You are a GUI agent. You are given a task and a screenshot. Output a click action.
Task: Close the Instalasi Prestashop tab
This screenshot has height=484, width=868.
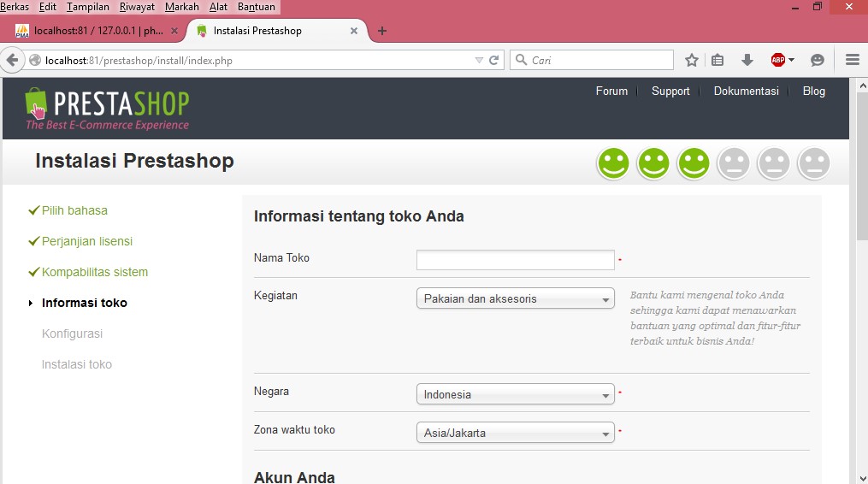click(354, 31)
